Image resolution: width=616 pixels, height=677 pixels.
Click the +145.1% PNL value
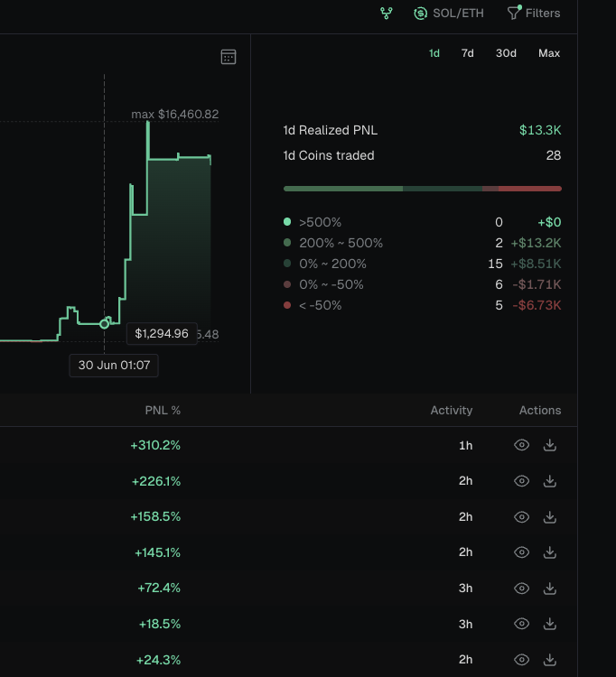click(x=157, y=552)
